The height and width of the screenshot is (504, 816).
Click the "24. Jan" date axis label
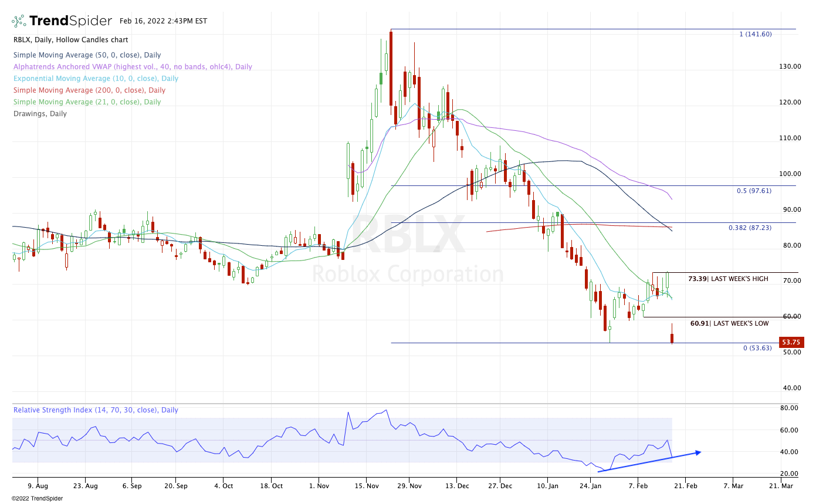pos(591,486)
